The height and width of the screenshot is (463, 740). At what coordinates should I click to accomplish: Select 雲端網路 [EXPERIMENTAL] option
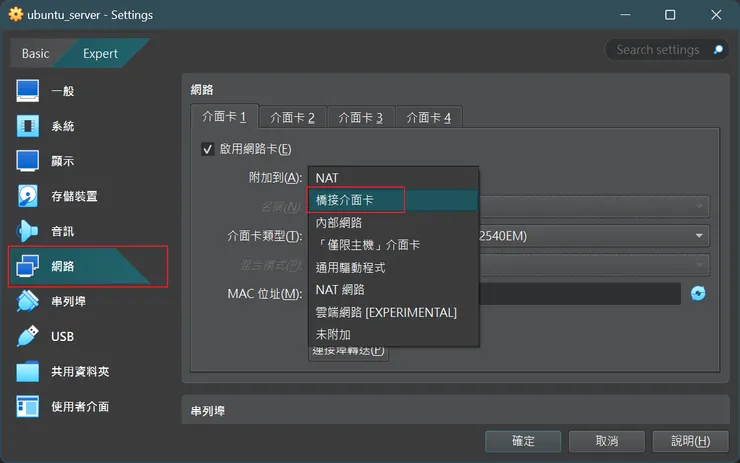click(394, 312)
